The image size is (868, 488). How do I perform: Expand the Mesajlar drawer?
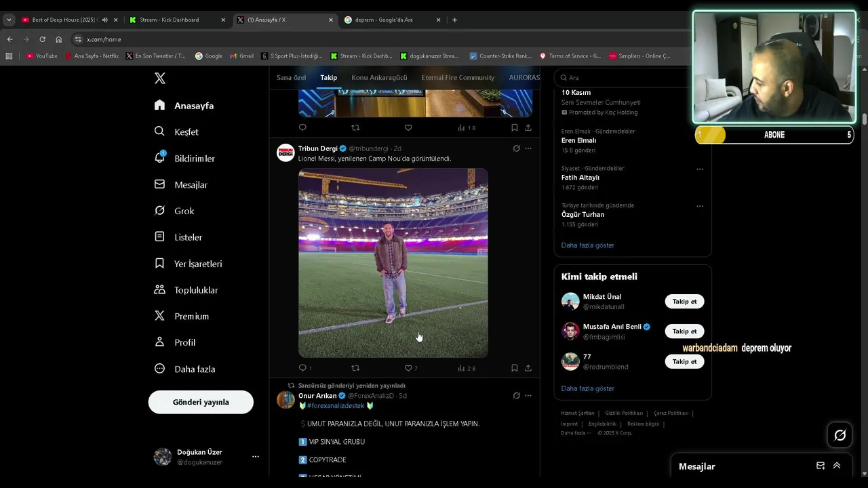(x=837, y=466)
